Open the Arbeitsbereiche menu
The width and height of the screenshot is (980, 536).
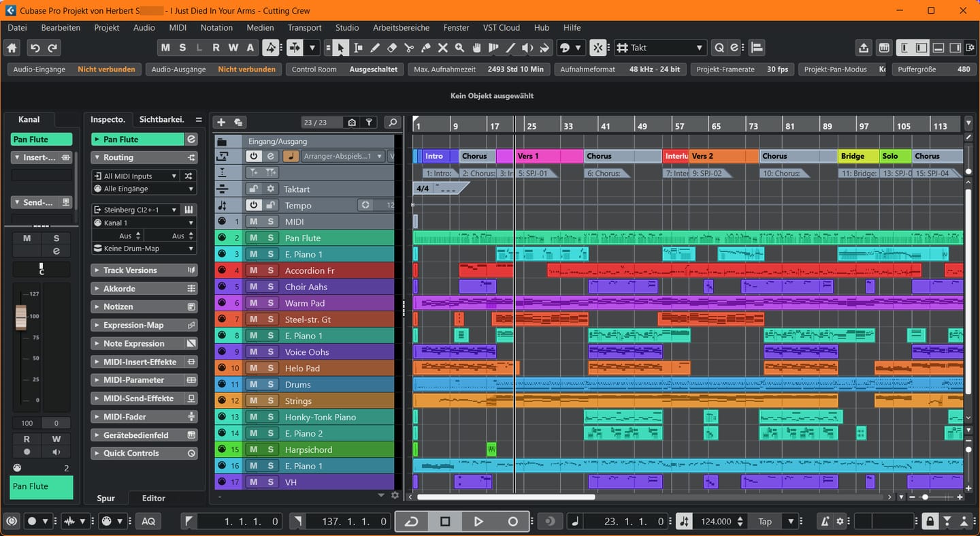[x=401, y=28]
